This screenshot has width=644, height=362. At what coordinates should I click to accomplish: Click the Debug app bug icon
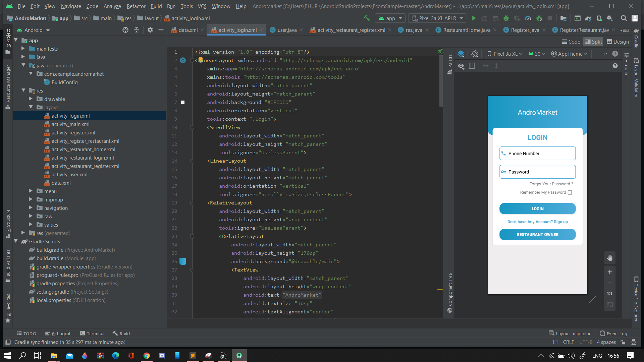pos(506,18)
